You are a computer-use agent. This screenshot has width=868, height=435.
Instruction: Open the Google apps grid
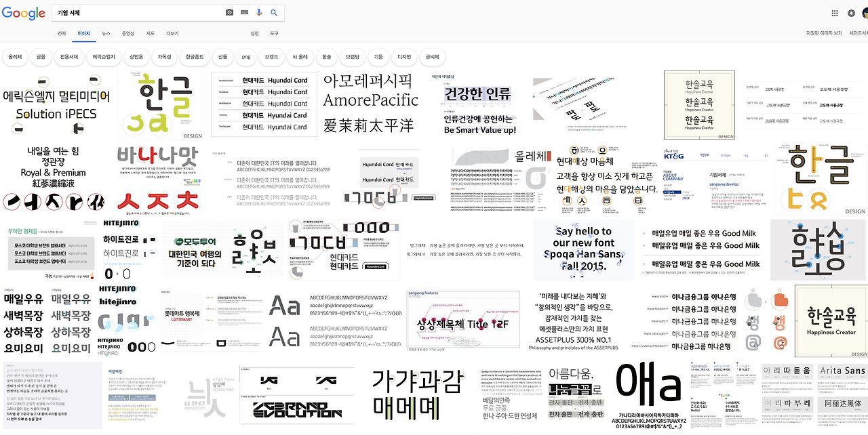click(835, 13)
